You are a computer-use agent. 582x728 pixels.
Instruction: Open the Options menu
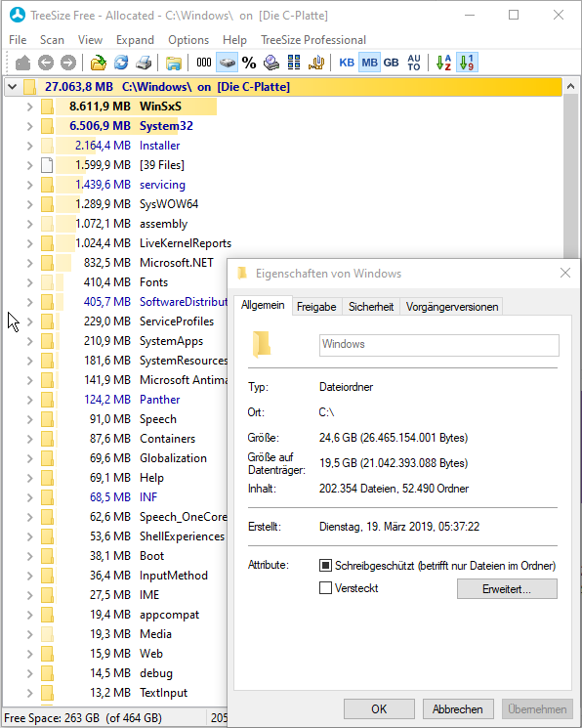click(188, 40)
